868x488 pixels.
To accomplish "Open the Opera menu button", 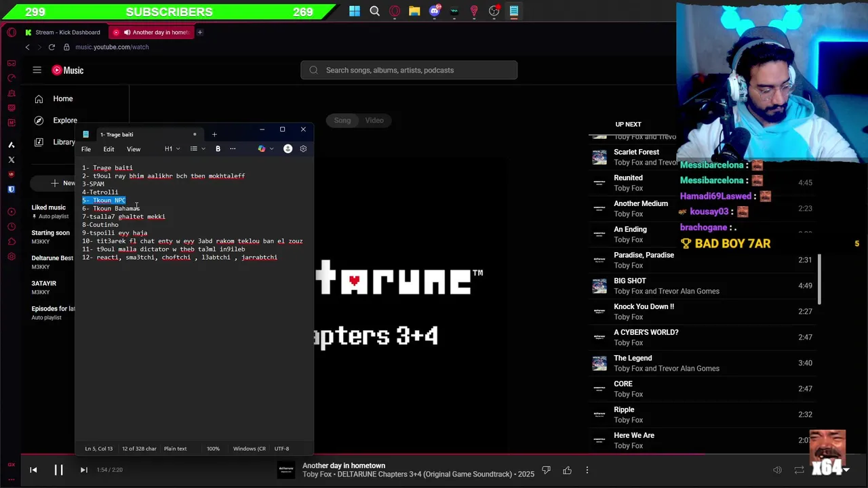I will pos(12,32).
